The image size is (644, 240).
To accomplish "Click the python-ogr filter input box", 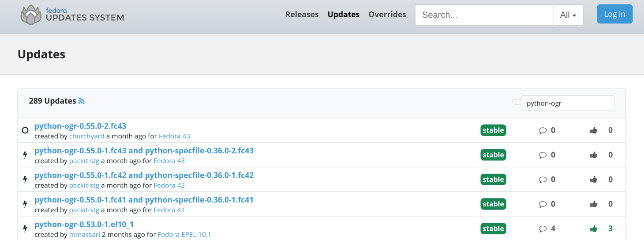I will pyautogui.click(x=568, y=103).
